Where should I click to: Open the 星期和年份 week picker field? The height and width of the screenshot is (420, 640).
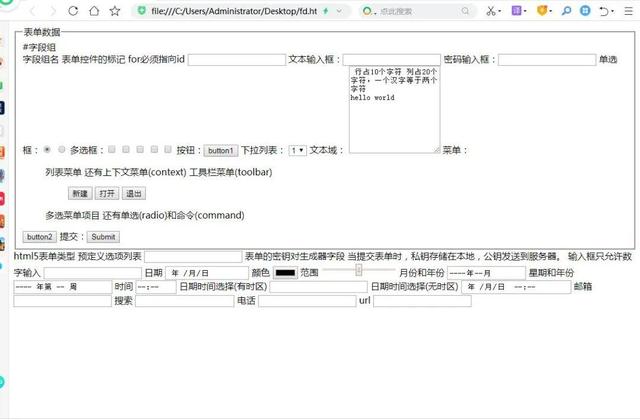pyautogui.click(x=62, y=287)
